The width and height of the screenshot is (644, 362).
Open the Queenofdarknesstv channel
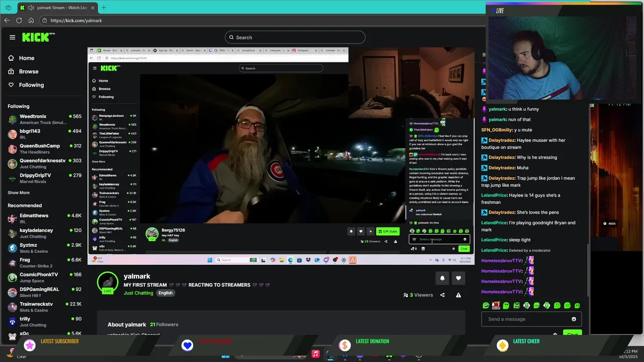pyautogui.click(x=44, y=163)
